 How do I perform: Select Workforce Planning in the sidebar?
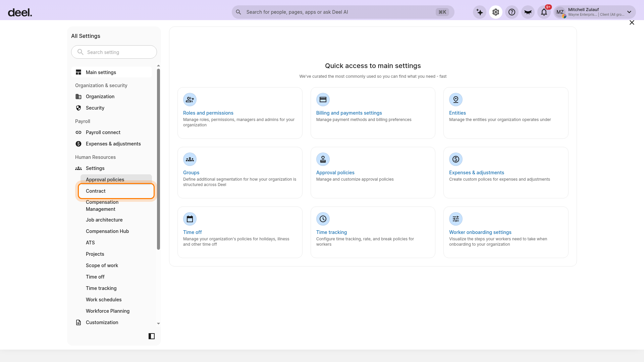(116, 311)
